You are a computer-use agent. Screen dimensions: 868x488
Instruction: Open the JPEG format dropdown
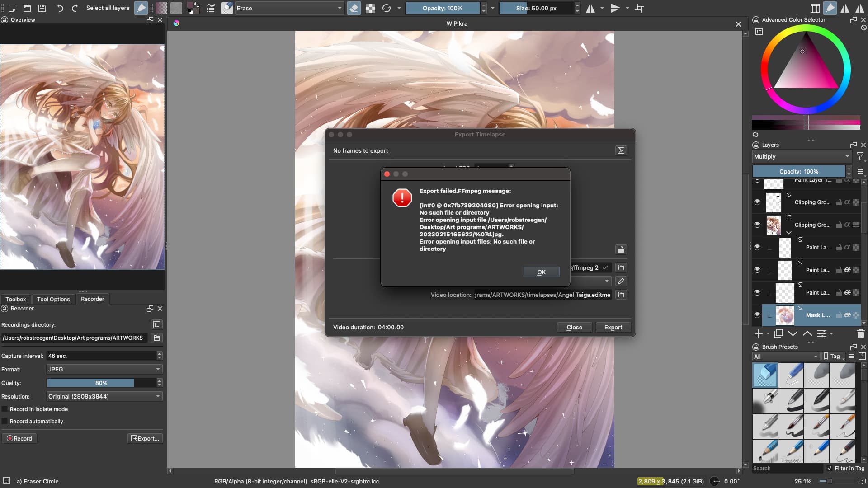click(x=104, y=369)
